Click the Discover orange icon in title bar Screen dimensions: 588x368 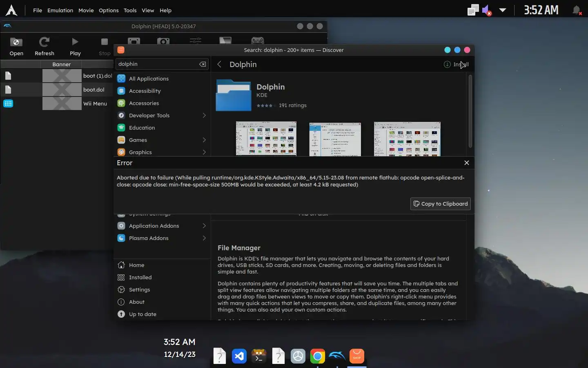click(x=121, y=50)
